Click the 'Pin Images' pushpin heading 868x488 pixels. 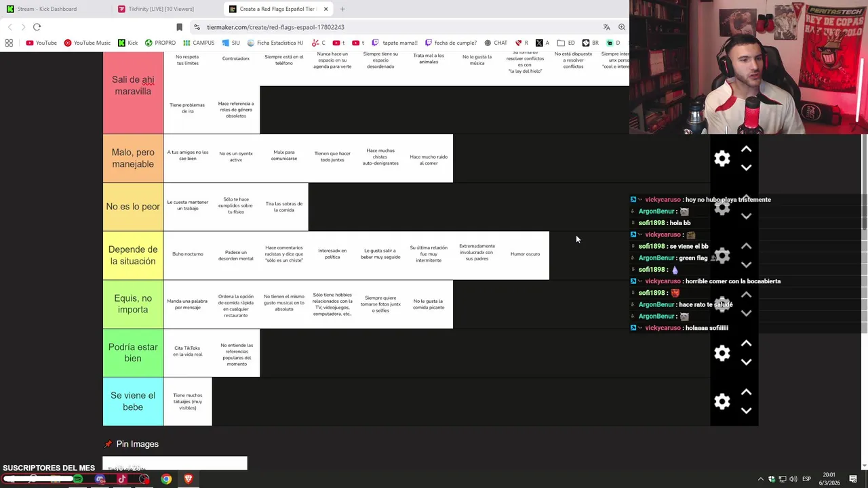[132, 444]
